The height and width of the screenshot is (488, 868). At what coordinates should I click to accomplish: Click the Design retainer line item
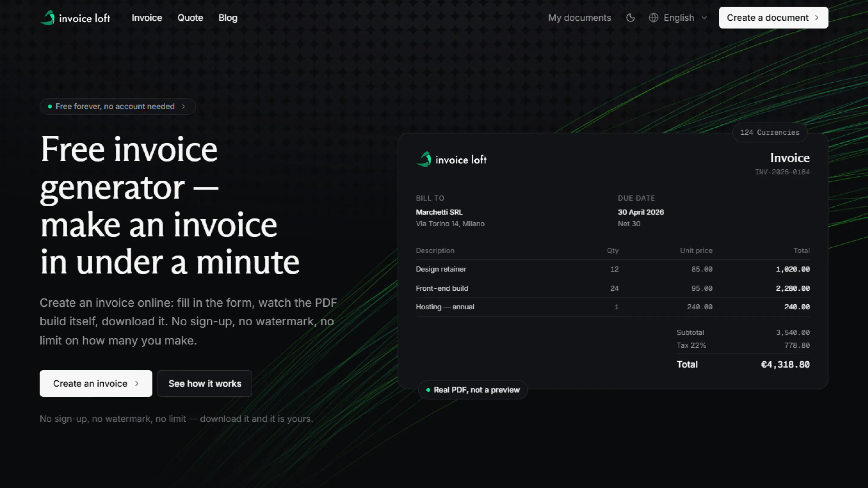441,269
